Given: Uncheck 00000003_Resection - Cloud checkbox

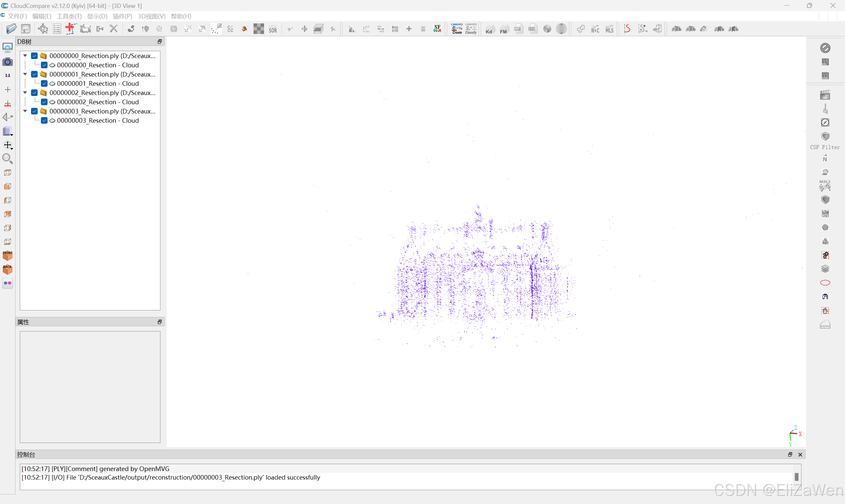Looking at the screenshot, I should click(x=44, y=121).
